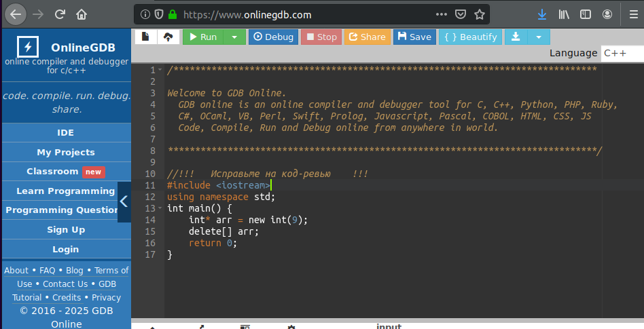Open the Blog footer link
644x329 pixels.
pyautogui.click(x=74, y=271)
